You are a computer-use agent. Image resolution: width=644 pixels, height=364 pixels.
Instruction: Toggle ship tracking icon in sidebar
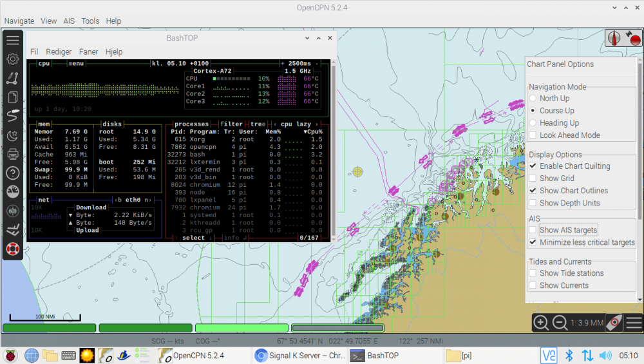click(x=13, y=116)
